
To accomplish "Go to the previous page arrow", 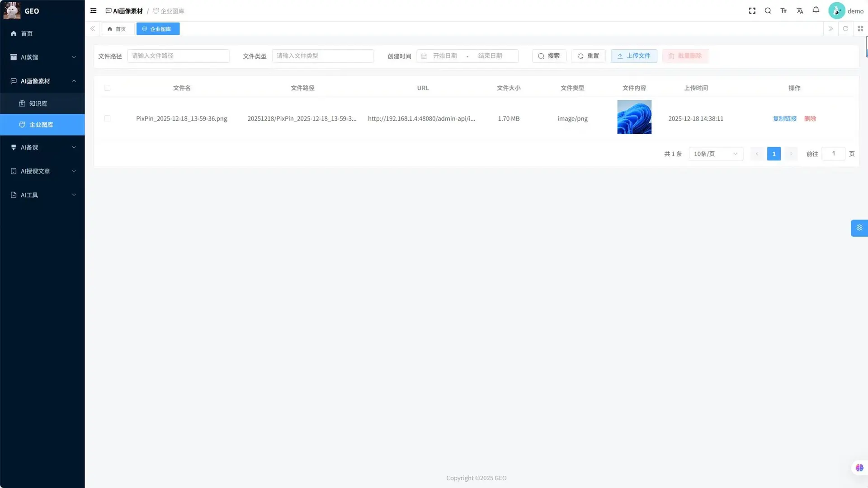I will point(757,154).
